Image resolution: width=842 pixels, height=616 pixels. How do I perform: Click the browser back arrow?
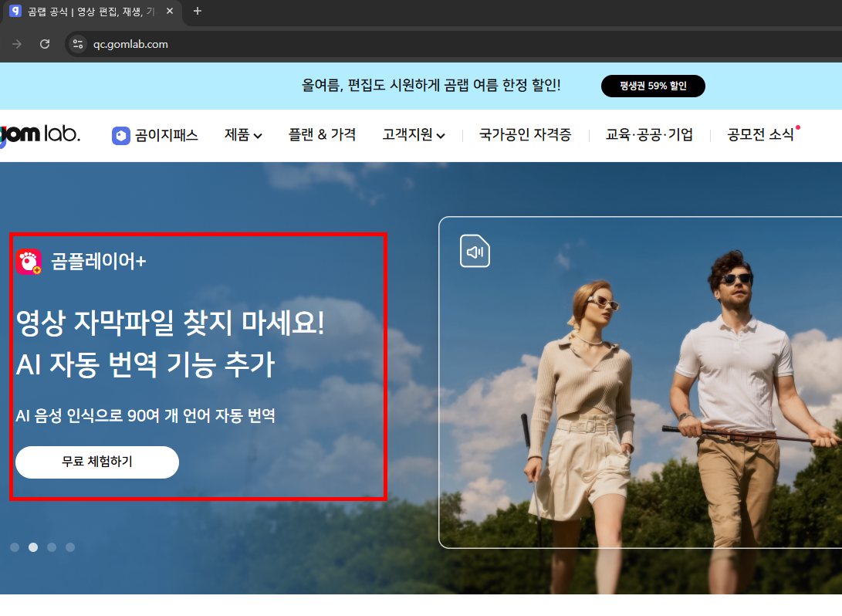pyautogui.click(x=16, y=44)
